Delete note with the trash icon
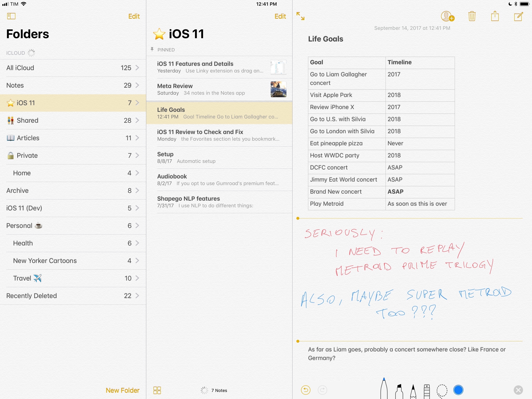Screen dimensions: 532x399 [472, 16]
